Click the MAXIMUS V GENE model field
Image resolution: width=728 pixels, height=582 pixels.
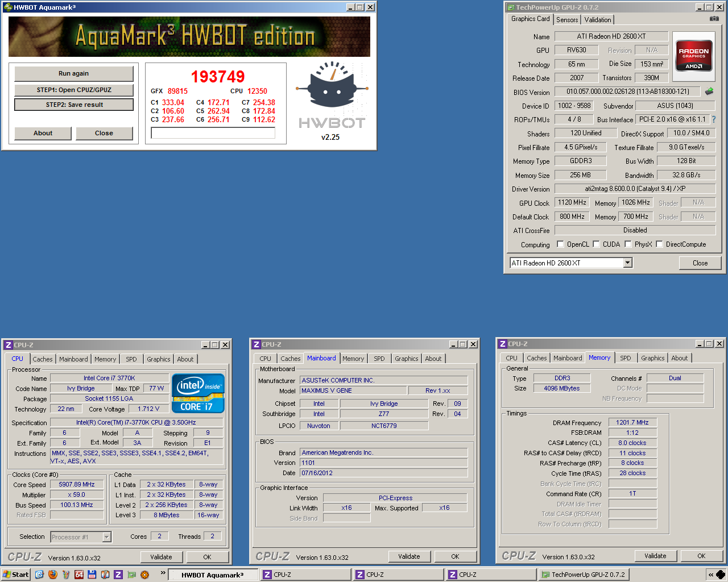[x=354, y=390]
